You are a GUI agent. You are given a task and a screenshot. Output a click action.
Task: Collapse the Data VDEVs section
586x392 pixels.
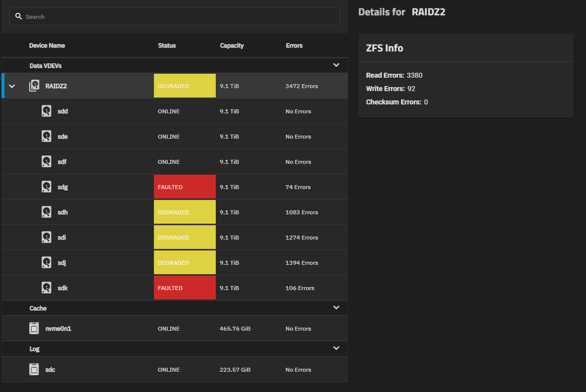337,65
